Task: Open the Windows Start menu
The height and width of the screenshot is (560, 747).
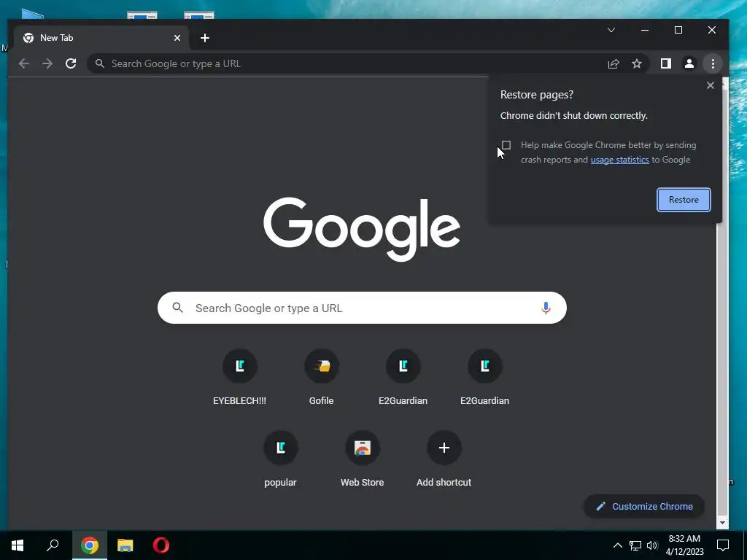Action: point(18,545)
